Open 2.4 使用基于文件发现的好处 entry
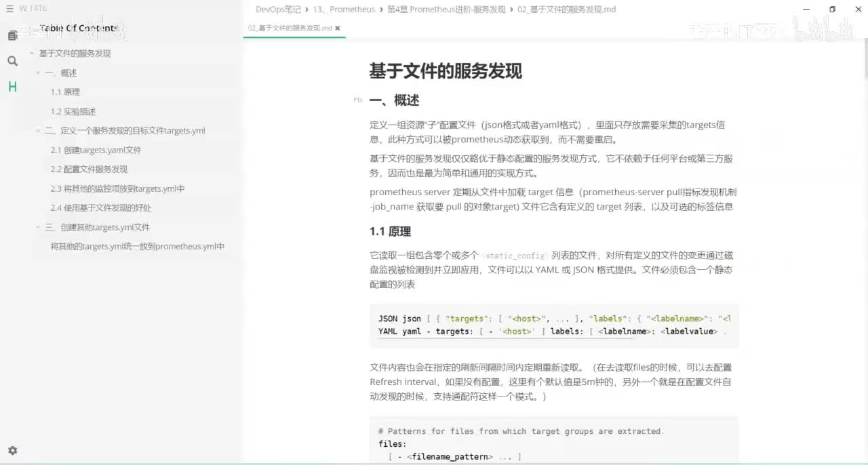Image resolution: width=868 pixels, height=465 pixels. point(101,208)
